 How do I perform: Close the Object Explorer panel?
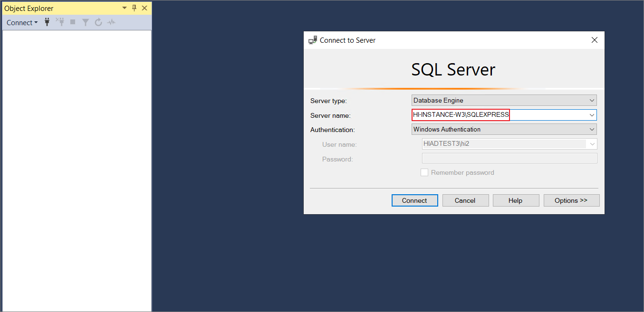(x=144, y=8)
